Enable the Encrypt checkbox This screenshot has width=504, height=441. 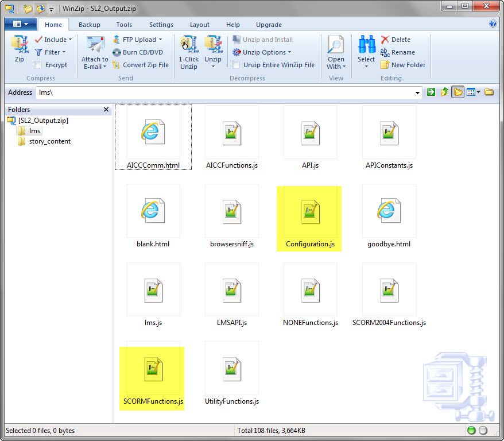click(x=38, y=65)
